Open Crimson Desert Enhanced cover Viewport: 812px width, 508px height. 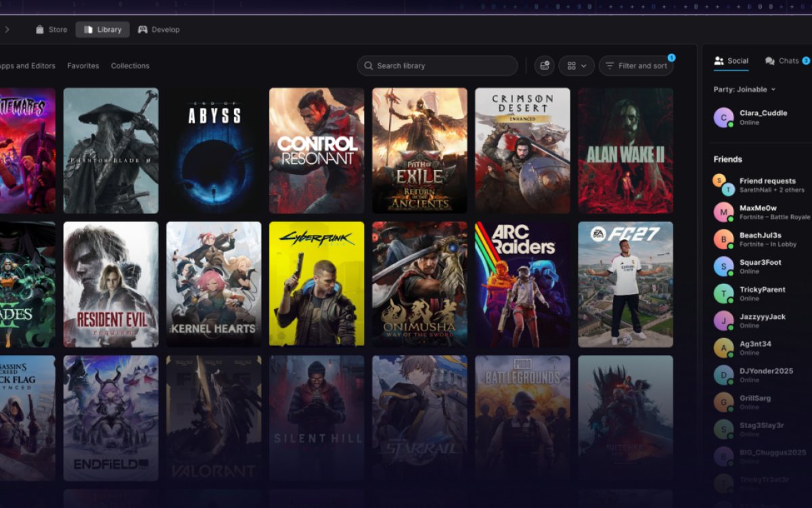[x=522, y=150]
